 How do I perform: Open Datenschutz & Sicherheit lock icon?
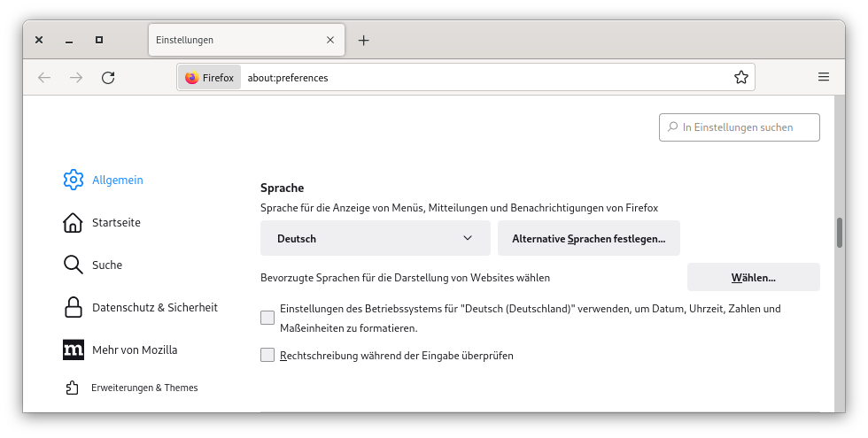73,308
